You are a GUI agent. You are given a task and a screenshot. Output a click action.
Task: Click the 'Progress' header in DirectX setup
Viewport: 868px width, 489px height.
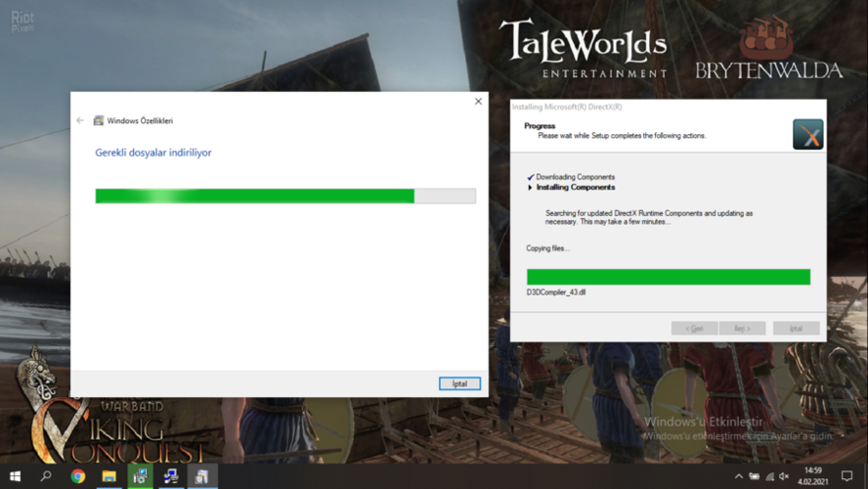pos(540,126)
